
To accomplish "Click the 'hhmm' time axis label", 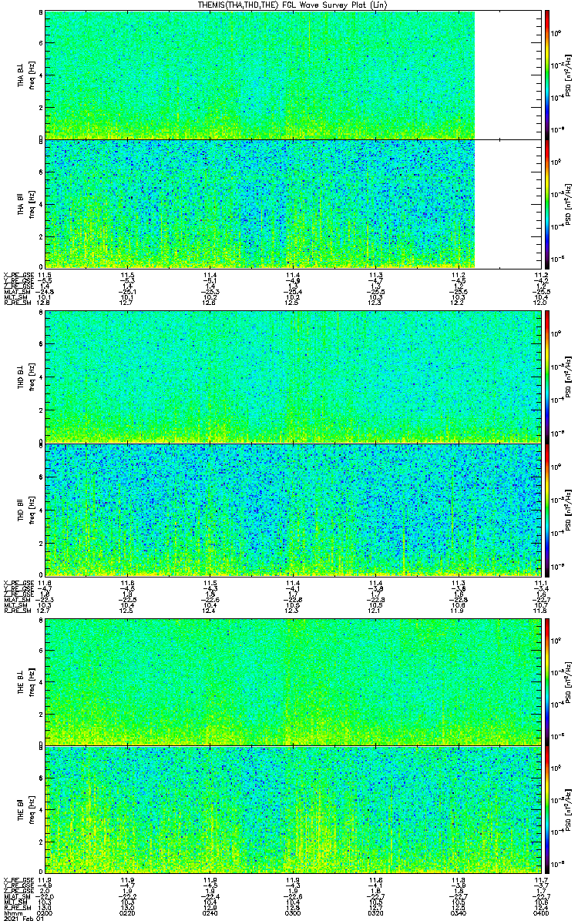I will click(12, 912).
